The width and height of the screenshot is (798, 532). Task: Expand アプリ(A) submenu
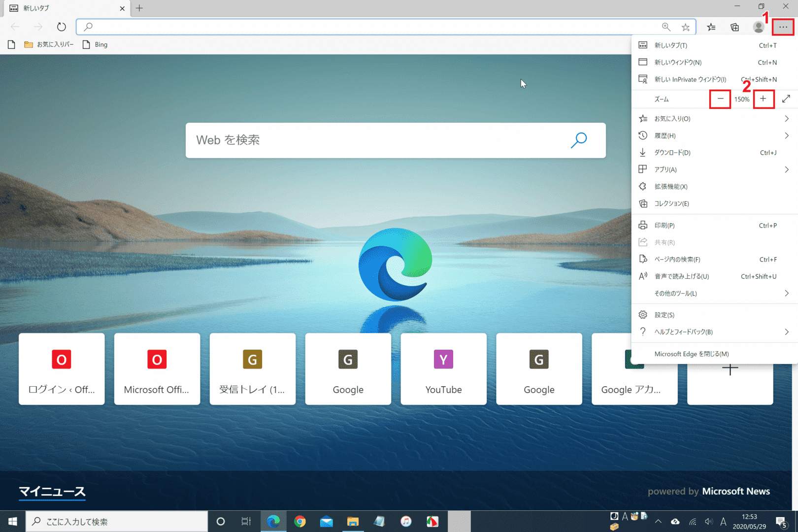pos(714,169)
